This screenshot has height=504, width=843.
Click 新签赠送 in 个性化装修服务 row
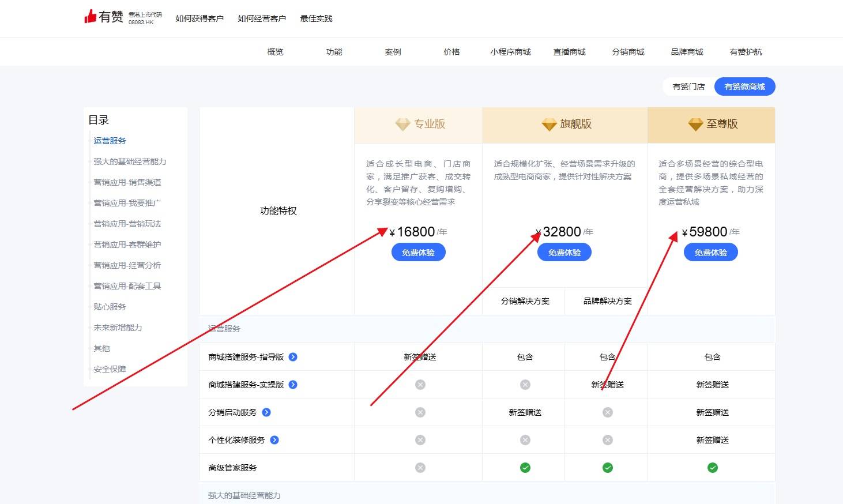coord(713,440)
